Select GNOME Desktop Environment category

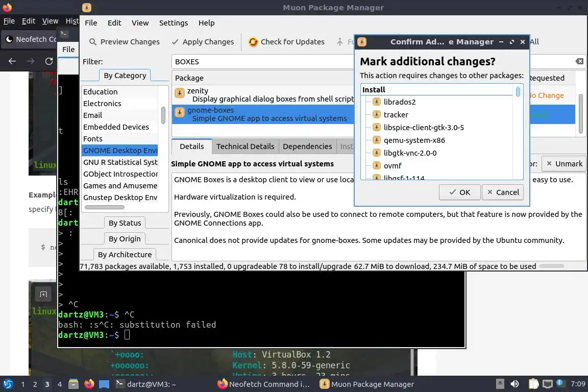119,151
